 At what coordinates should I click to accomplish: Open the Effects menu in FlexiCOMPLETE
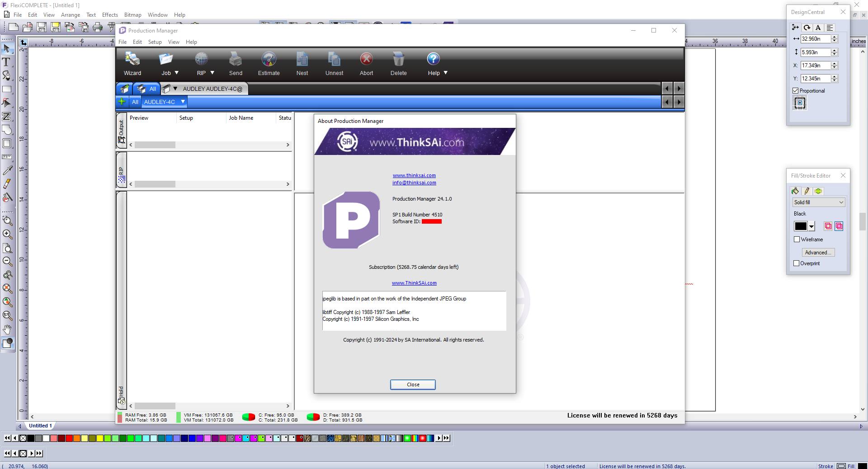pos(110,15)
